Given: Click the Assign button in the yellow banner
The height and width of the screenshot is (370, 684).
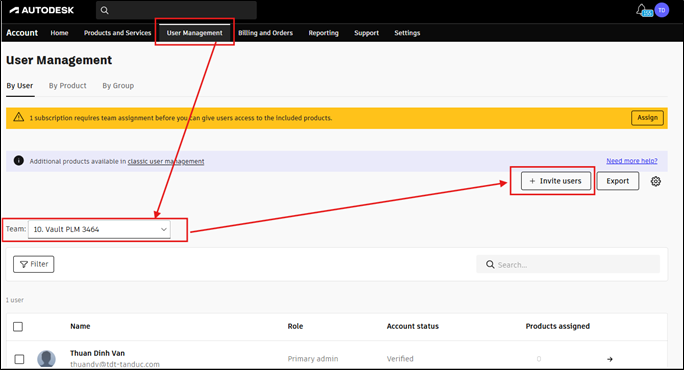Looking at the screenshot, I should coord(647,118).
